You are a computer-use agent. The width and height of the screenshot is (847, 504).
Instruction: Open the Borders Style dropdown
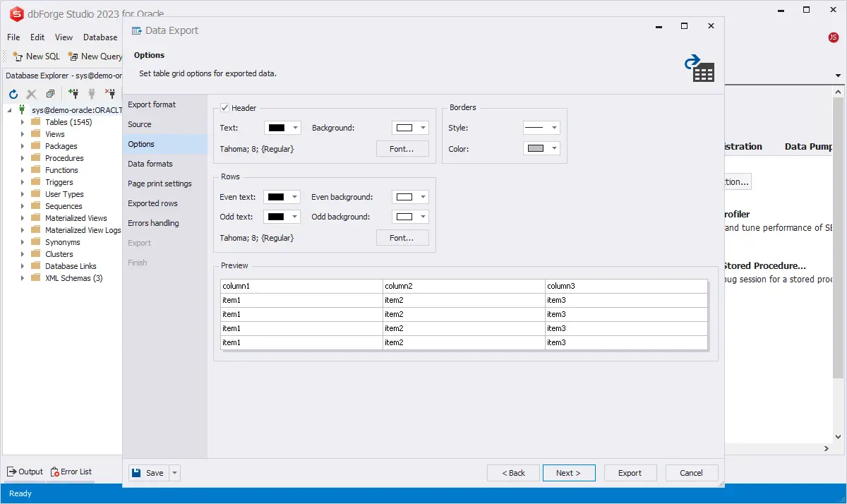pos(554,128)
